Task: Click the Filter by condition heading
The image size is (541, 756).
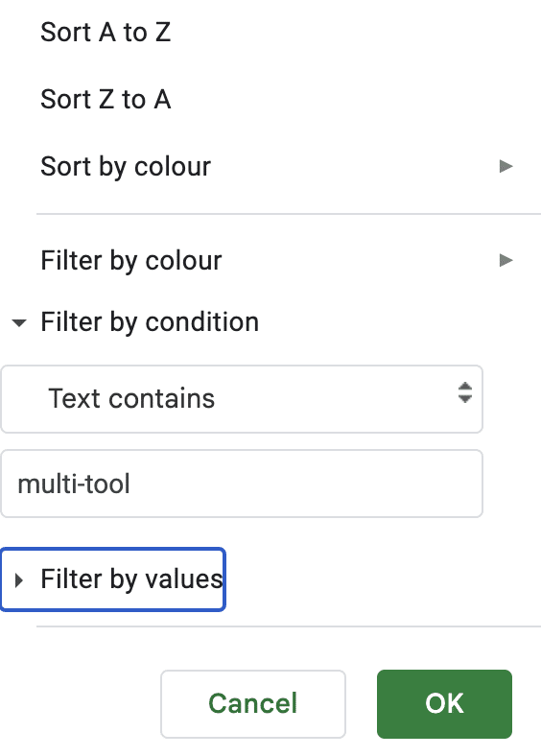Action: 150,322
